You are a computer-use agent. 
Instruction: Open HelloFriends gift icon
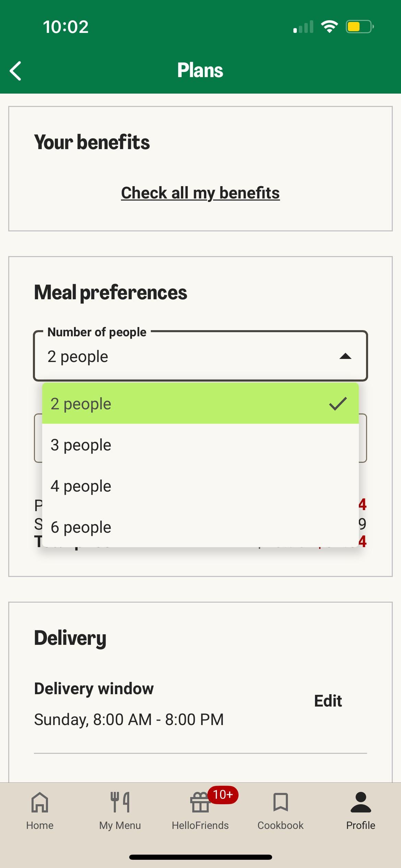[x=199, y=803]
